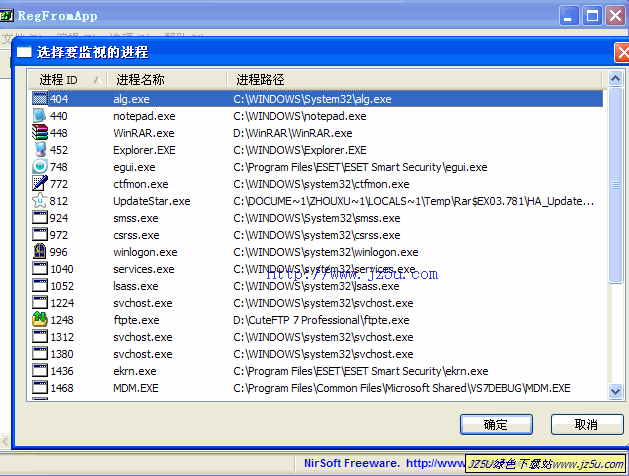Click path D:\WinRAR\WinRAR.exe
Image resolution: width=629 pixels, height=476 pixels.
point(293,133)
